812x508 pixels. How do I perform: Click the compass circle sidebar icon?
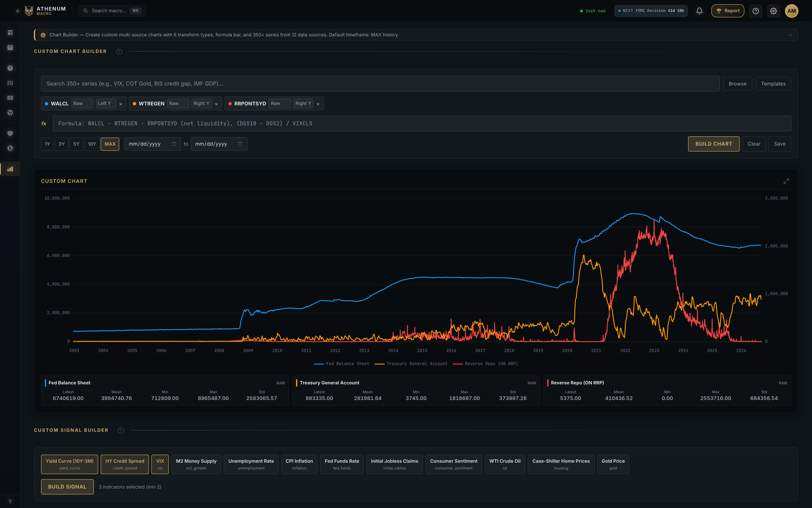10,68
